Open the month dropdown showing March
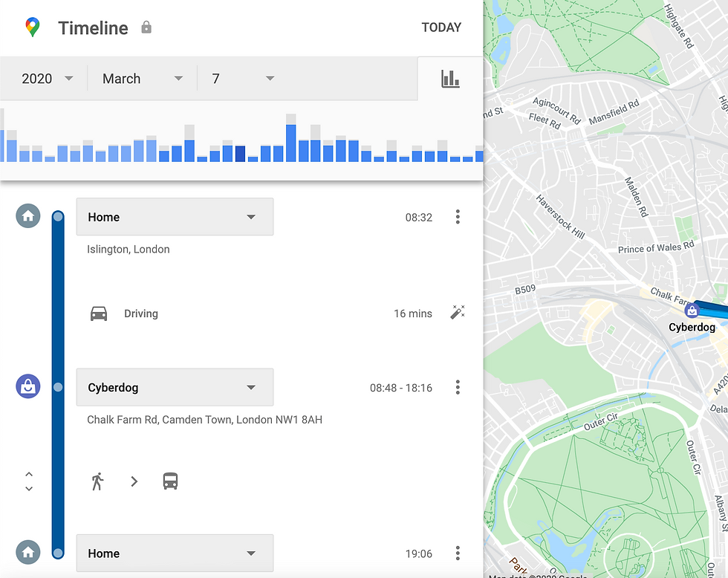The width and height of the screenshot is (728, 578). coord(143,79)
